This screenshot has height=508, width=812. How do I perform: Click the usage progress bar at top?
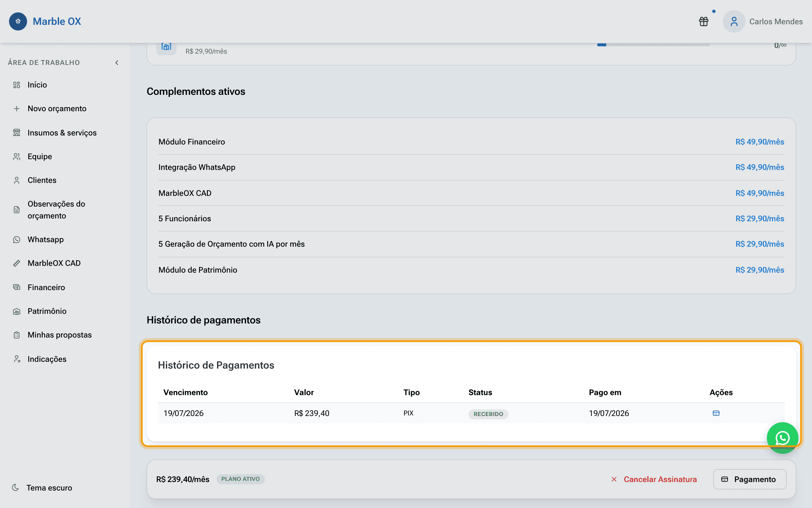point(653,45)
